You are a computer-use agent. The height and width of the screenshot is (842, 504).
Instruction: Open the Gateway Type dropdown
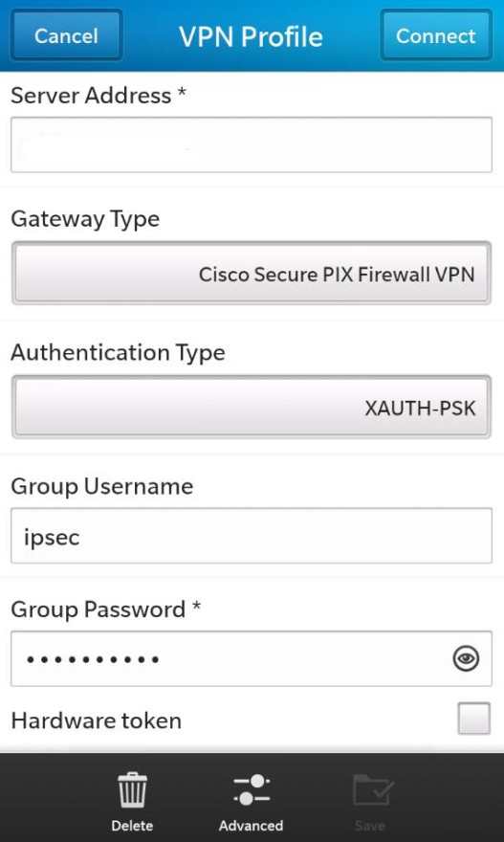pyautogui.click(x=252, y=273)
